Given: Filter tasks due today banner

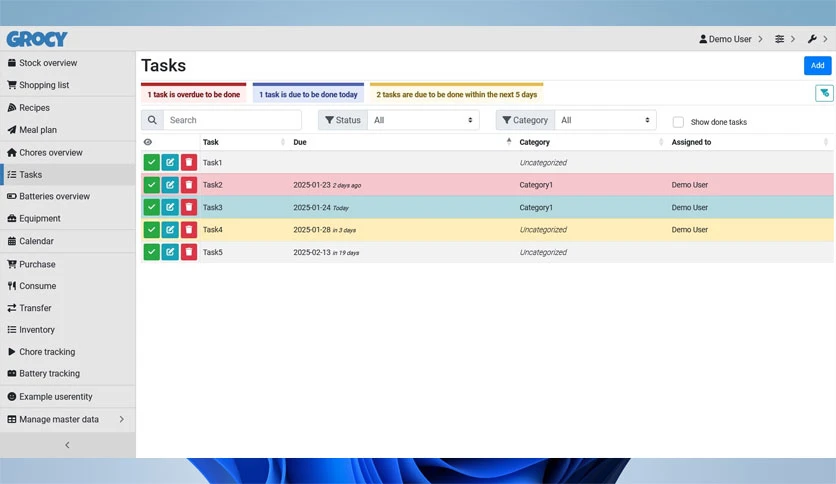Looking at the screenshot, I should tap(308, 93).
